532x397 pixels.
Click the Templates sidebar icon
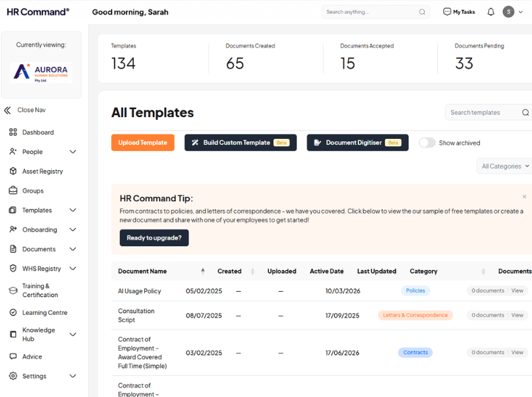[13, 210]
